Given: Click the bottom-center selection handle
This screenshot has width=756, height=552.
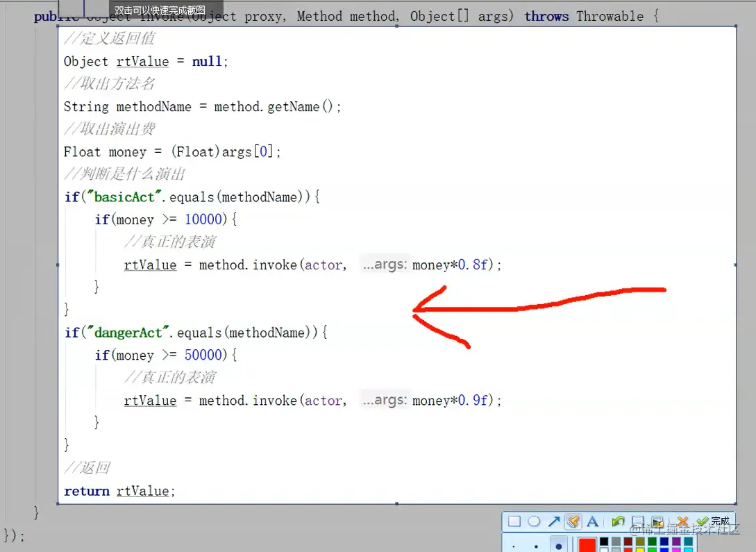Looking at the screenshot, I should click(396, 504).
